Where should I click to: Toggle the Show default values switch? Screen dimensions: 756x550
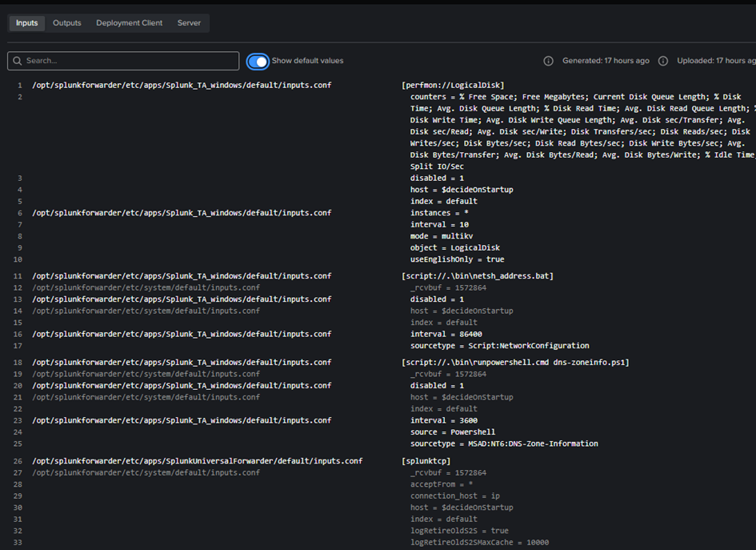258,61
